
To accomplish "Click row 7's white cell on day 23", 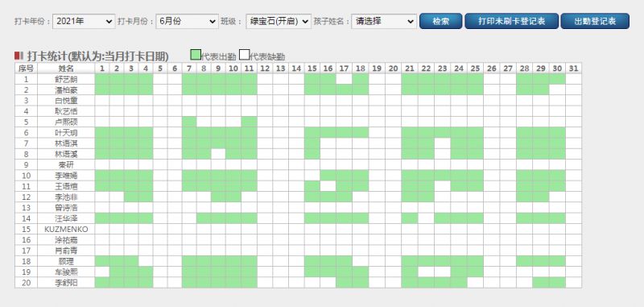I will (442, 143).
